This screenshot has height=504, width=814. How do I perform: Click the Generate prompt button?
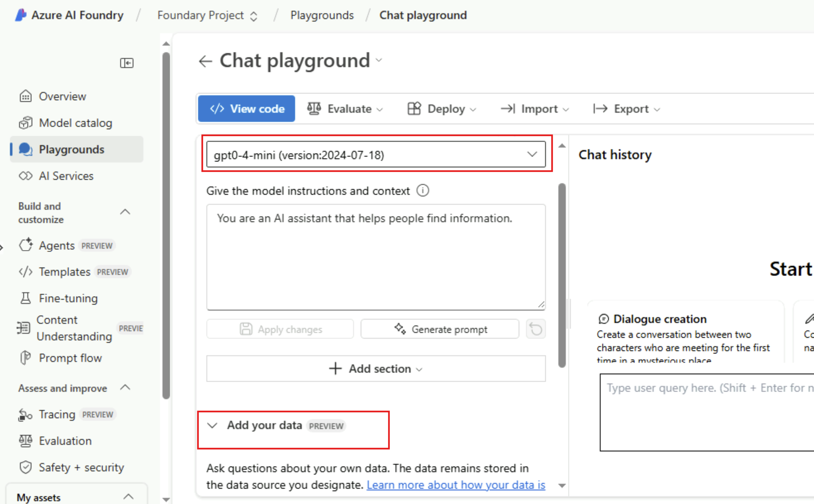click(x=440, y=329)
